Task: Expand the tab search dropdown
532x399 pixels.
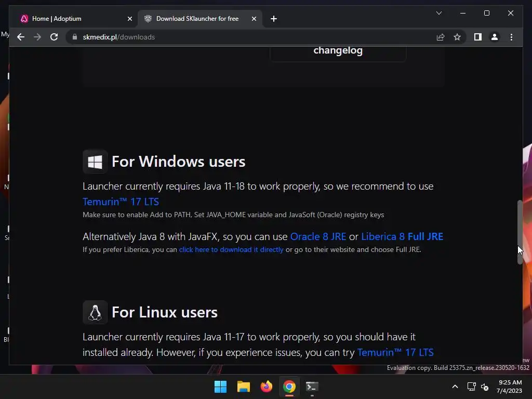Action: (x=438, y=13)
